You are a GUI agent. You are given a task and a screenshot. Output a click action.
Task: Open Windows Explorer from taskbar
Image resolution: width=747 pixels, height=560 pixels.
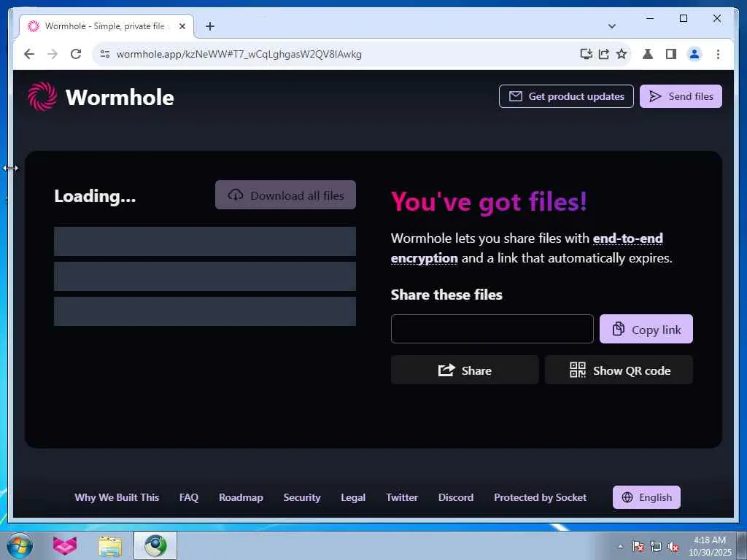[x=110, y=545]
